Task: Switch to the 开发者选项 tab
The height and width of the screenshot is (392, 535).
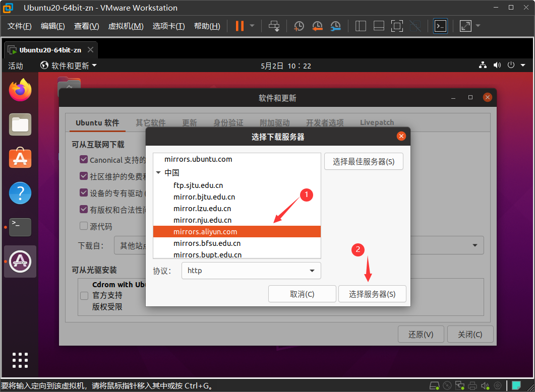Action: click(x=325, y=123)
